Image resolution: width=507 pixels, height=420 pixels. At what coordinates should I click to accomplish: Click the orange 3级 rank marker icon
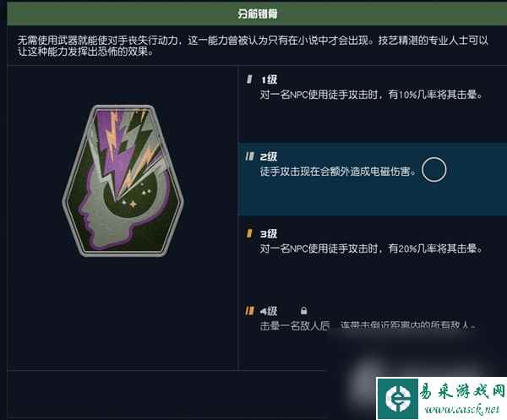[249, 233]
